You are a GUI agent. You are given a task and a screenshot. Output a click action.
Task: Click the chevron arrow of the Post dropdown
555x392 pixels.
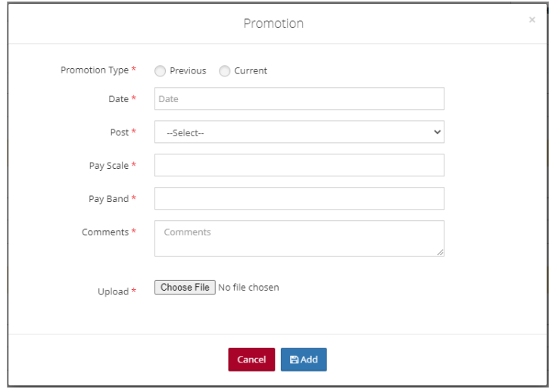click(x=437, y=132)
